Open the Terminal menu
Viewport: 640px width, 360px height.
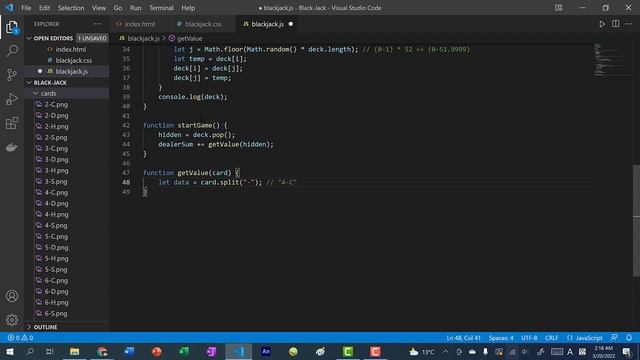tap(161, 8)
